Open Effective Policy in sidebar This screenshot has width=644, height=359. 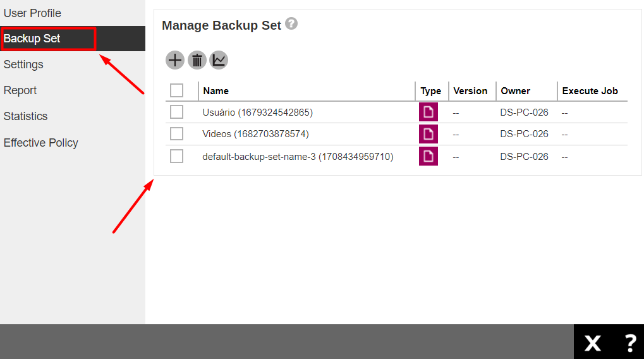[41, 143]
